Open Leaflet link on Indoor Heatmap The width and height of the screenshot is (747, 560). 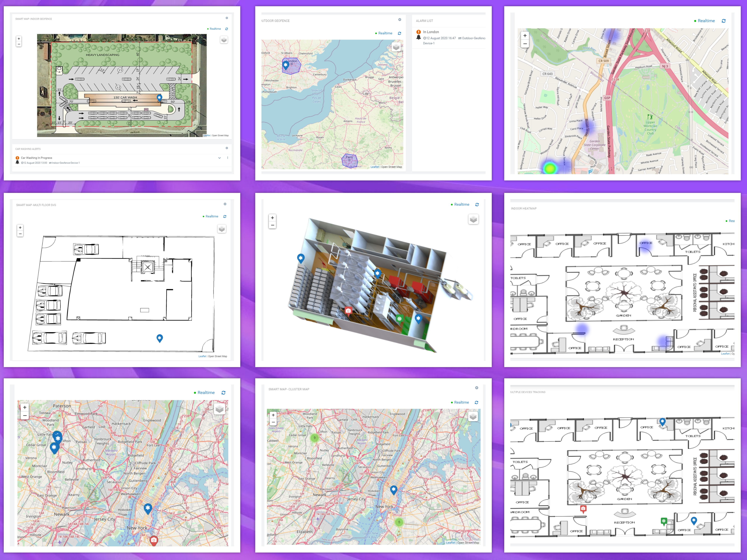click(725, 354)
